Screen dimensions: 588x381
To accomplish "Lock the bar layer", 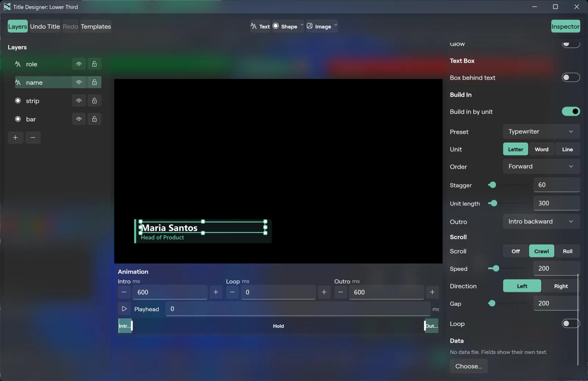I will pos(94,119).
